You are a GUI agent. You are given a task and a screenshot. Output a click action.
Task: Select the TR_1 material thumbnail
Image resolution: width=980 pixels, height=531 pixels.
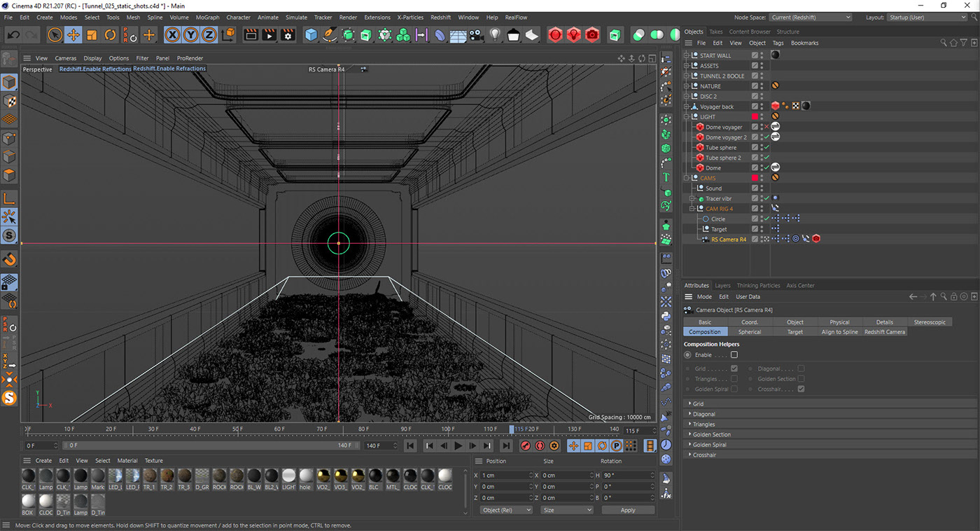point(150,476)
